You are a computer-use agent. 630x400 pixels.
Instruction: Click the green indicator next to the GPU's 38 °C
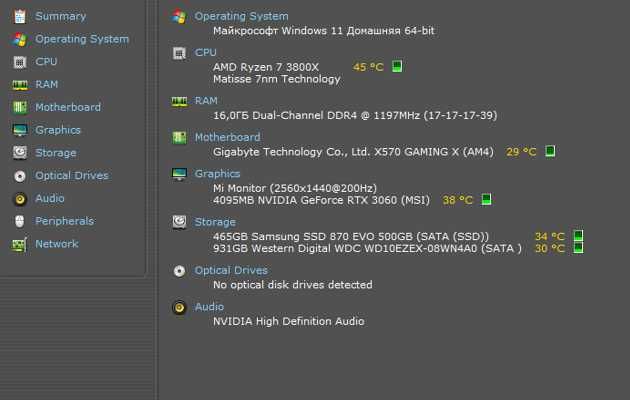coord(486,199)
